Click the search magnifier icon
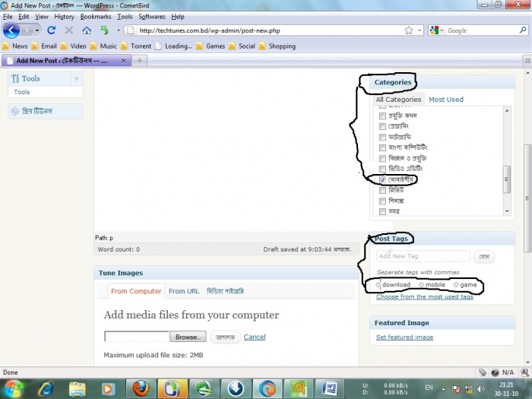The width and height of the screenshot is (532, 399). click(x=523, y=30)
